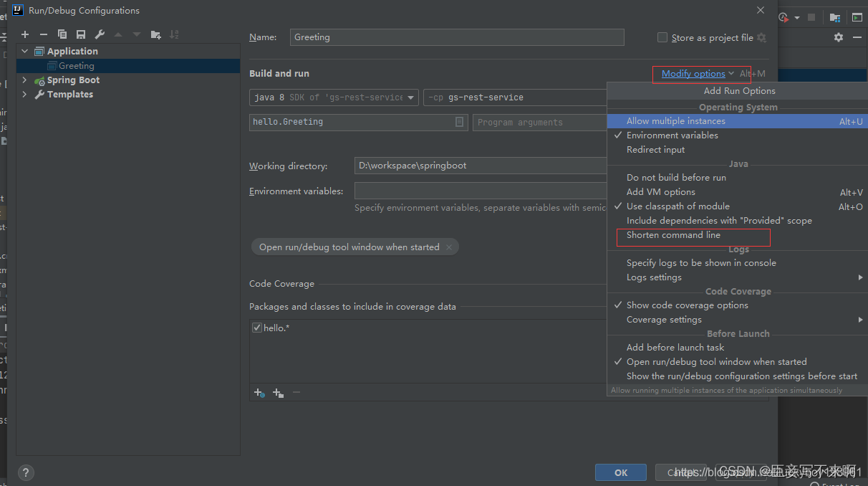868x486 pixels.
Task: Open the java 8 SDK dropdown
Action: click(x=411, y=97)
